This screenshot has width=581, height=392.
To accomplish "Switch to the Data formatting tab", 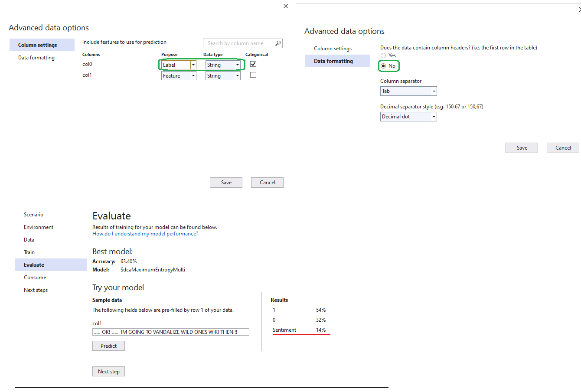I will 36,57.
